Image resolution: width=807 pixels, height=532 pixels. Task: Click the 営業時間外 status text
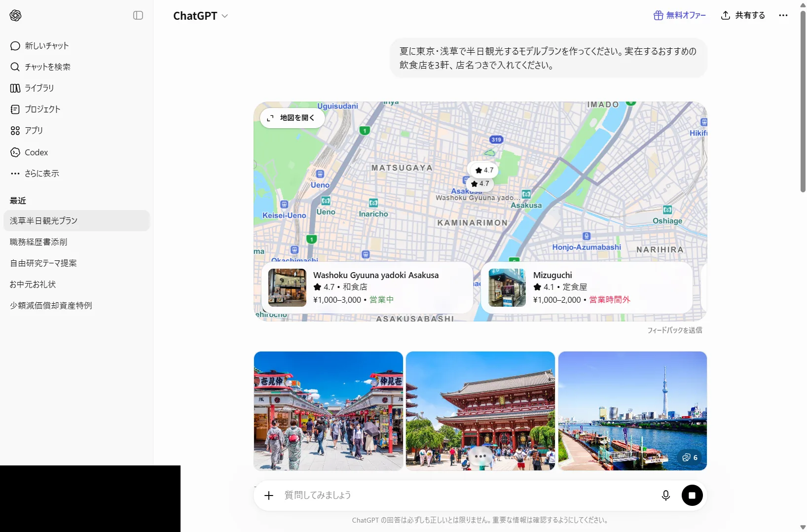pyautogui.click(x=610, y=300)
